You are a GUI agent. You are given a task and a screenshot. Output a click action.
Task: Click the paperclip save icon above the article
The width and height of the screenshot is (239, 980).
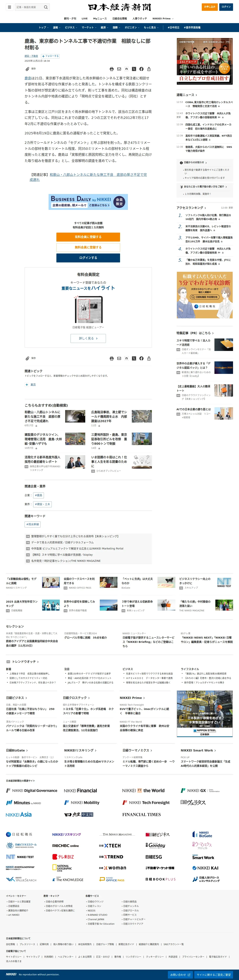(27, 69)
